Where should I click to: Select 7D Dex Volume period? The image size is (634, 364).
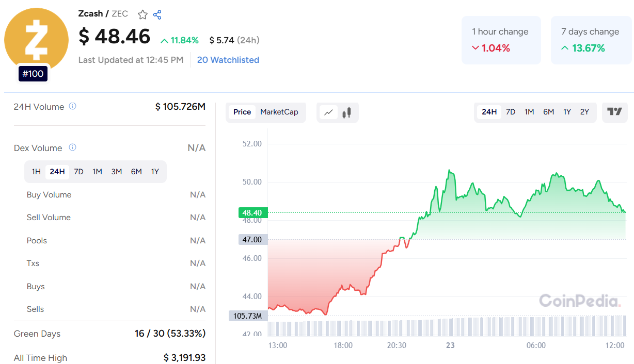click(78, 172)
